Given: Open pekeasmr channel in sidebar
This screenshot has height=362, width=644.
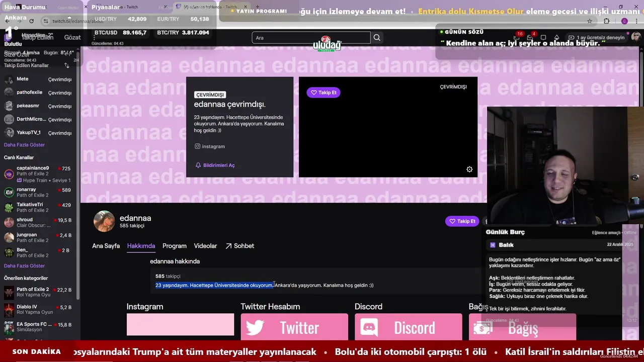Looking at the screenshot, I should [x=39, y=106].
